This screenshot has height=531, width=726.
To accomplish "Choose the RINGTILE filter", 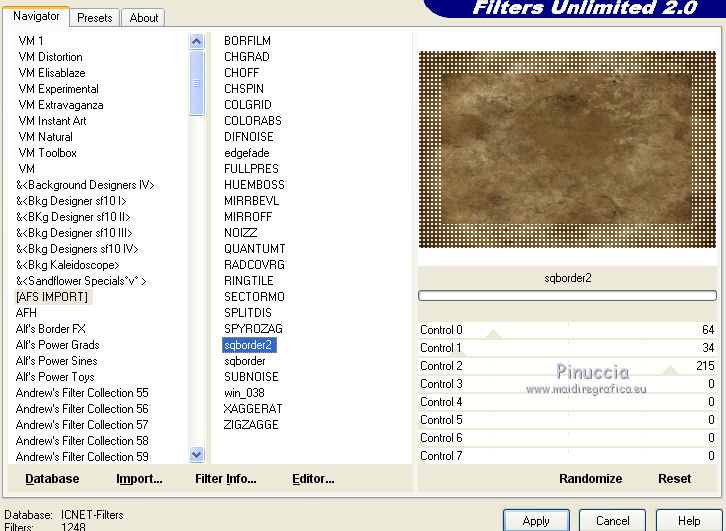I will 249,281.
